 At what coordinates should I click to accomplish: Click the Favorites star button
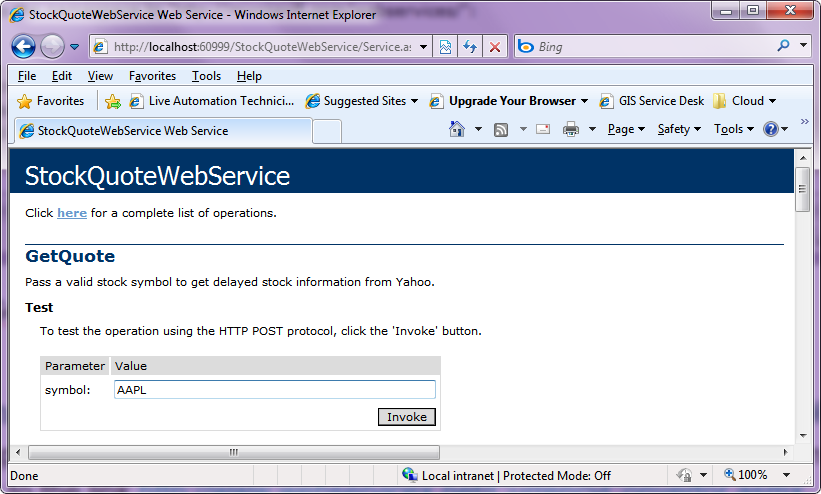[x=50, y=101]
